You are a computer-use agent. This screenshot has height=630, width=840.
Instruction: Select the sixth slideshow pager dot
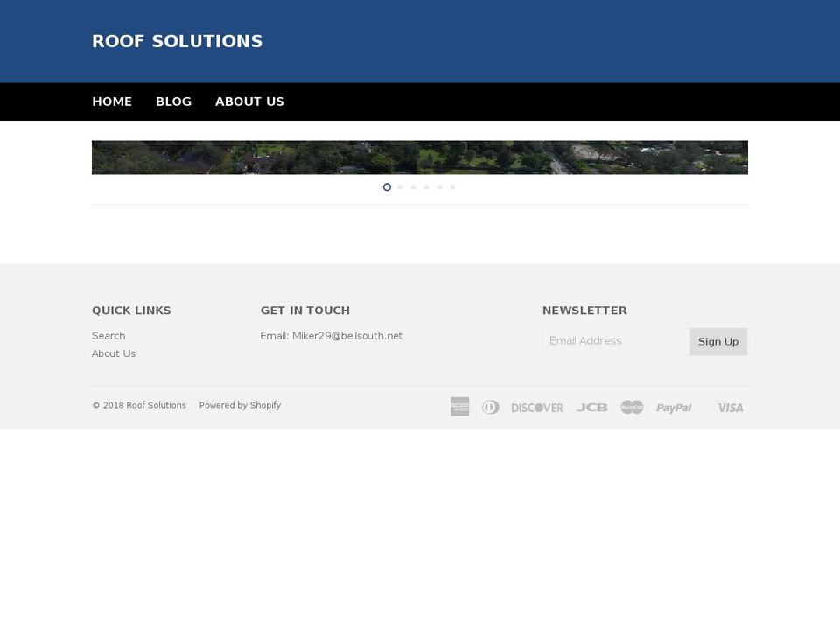coord(452,187)
